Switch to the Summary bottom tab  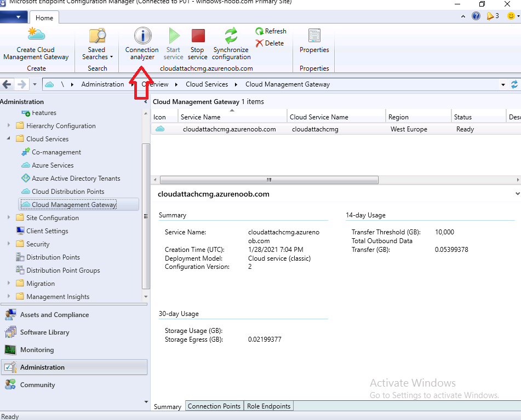(x=168, y=406)
